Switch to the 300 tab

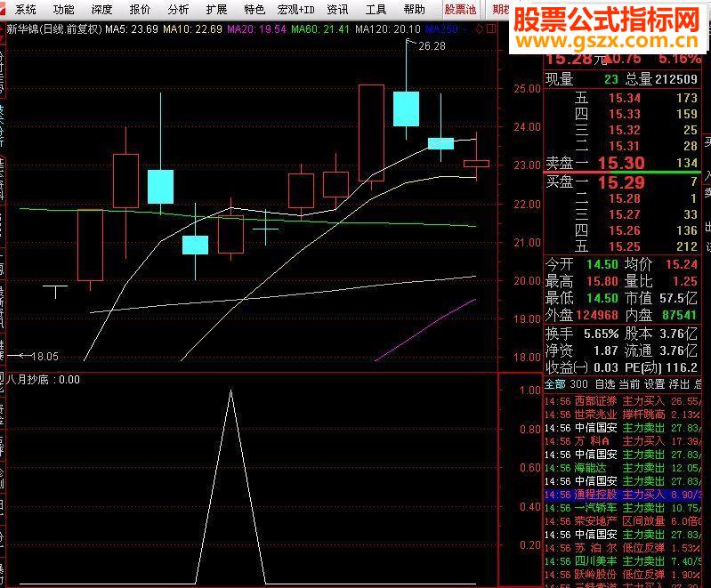[x=578, y=384]
